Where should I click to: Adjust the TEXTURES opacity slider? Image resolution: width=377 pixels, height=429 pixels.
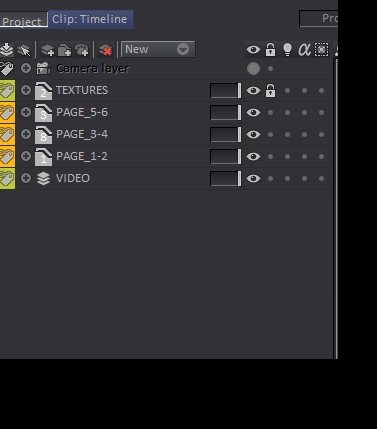click(226, 91)
